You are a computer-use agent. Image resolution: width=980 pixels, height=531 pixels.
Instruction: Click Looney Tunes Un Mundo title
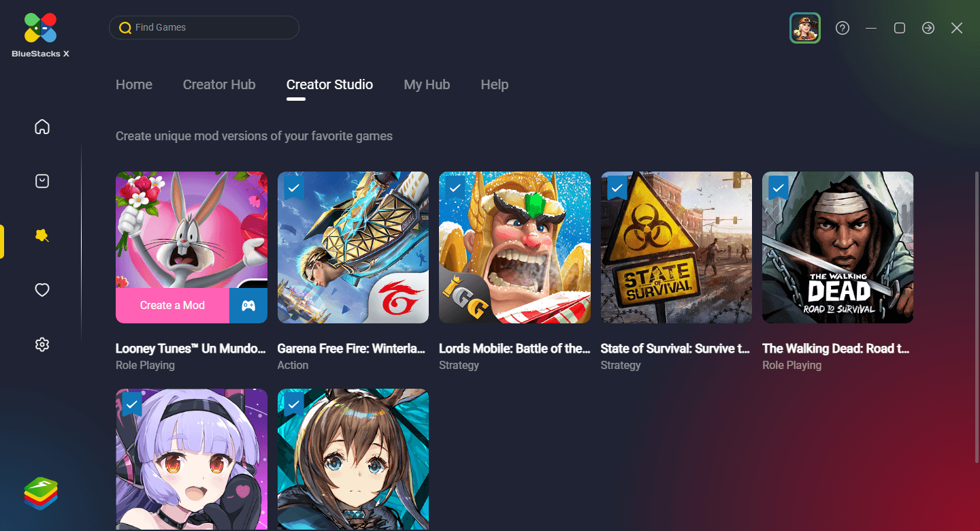[x=191, y=349]
